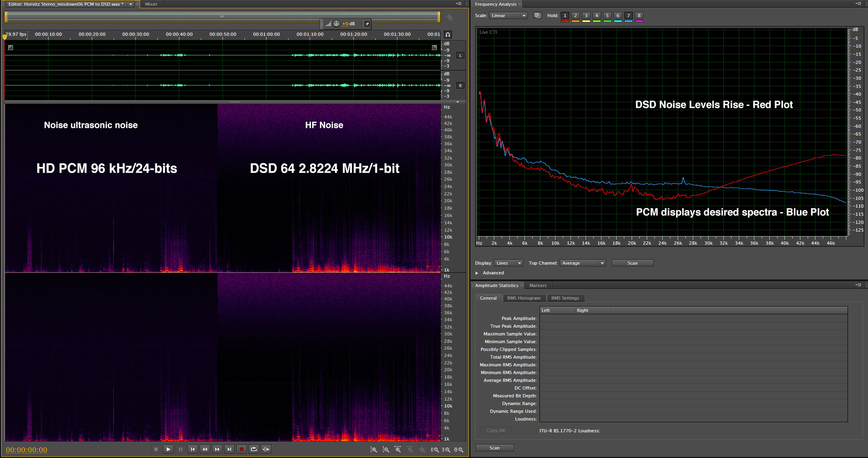Viewport: 868px width, 458px height.
Task: Click Zoom Out Time icon
Action: click(x=410, y=449)
